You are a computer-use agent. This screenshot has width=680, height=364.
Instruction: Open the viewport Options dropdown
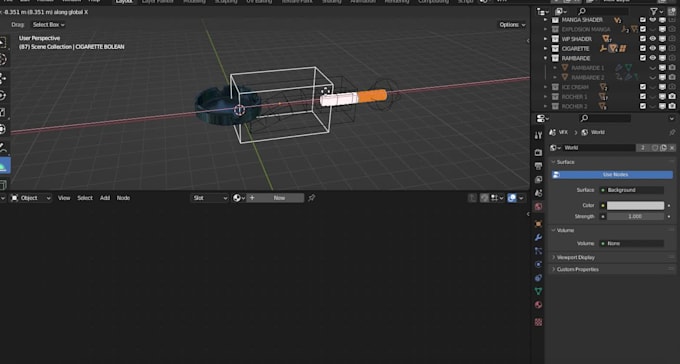pos(512,25)
